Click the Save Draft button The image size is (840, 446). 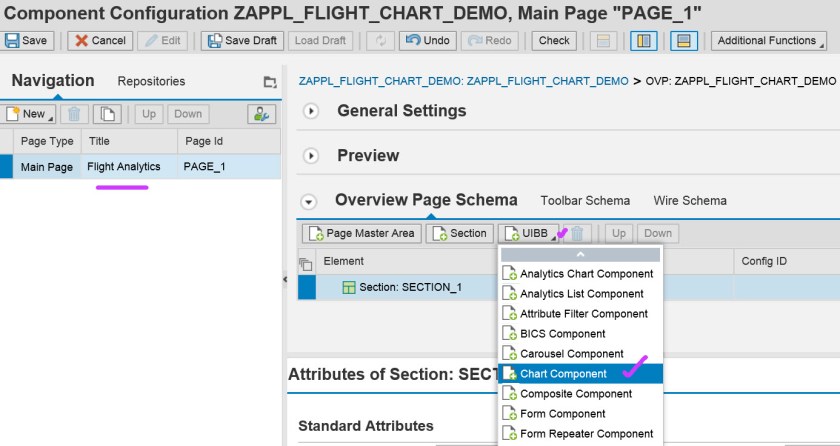coord(240,41)
